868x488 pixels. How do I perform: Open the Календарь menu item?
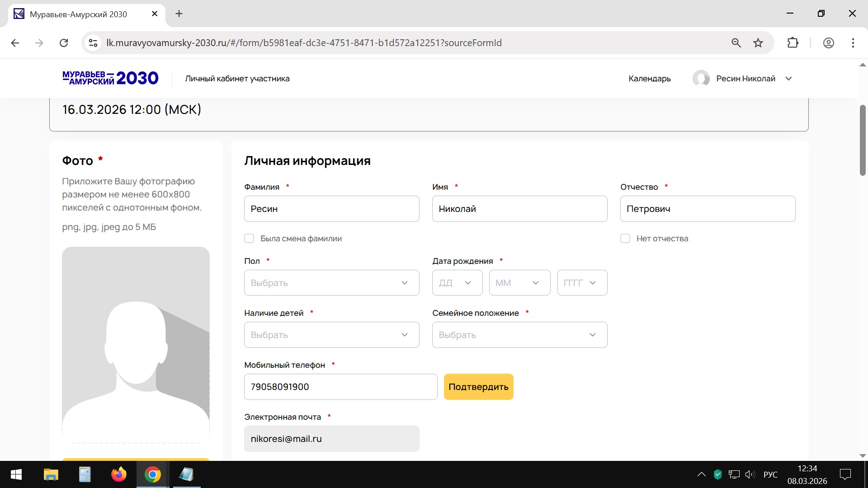click(649, 79)
